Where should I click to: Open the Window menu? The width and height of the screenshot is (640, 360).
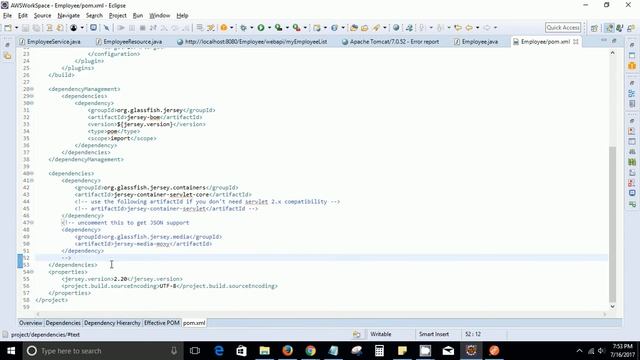point(160,16)
